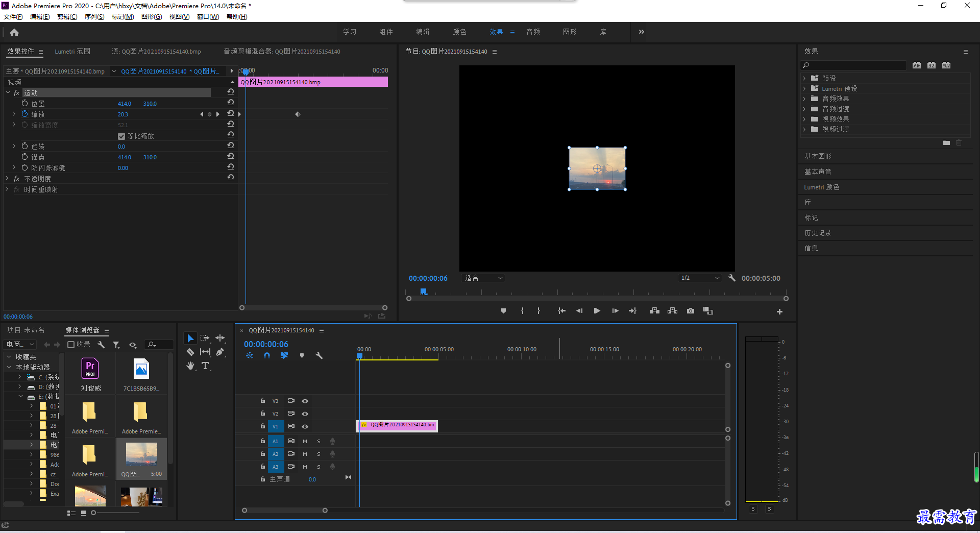The height and width of the screenshot is (533, 980).
Task: Select the Type tool
Action: 205,366
